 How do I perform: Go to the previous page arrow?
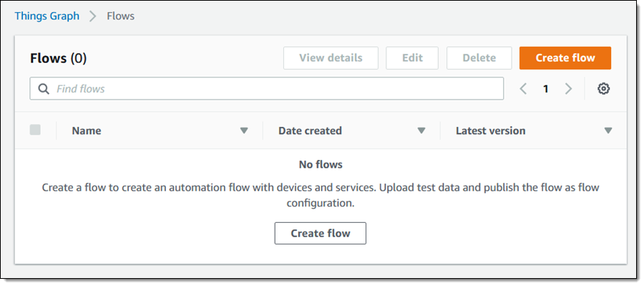[523, 88]
